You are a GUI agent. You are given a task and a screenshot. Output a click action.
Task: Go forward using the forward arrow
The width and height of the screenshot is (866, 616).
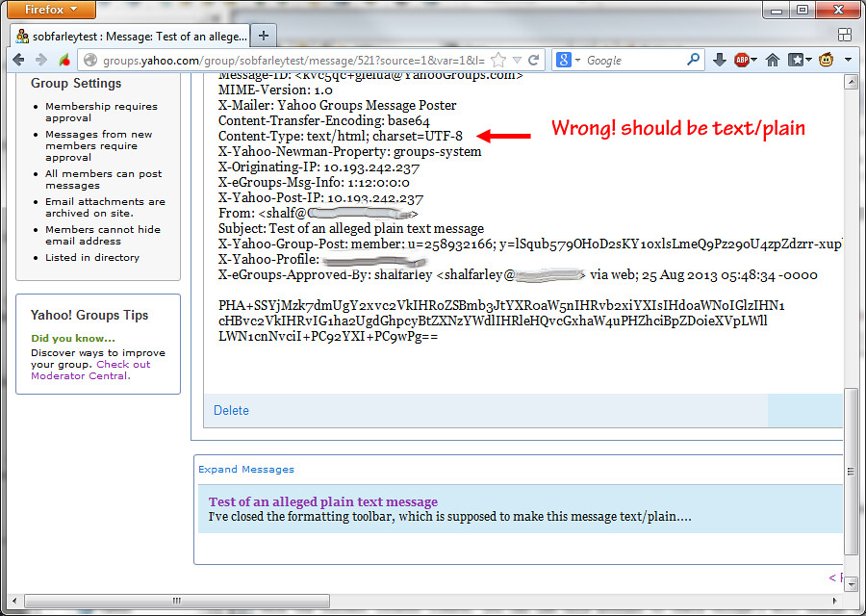39,59
